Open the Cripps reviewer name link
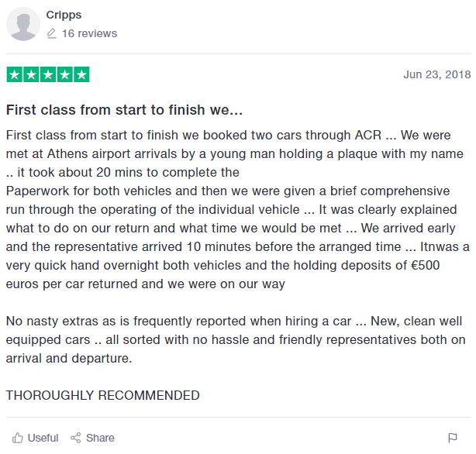 click(x=64, y=15)
